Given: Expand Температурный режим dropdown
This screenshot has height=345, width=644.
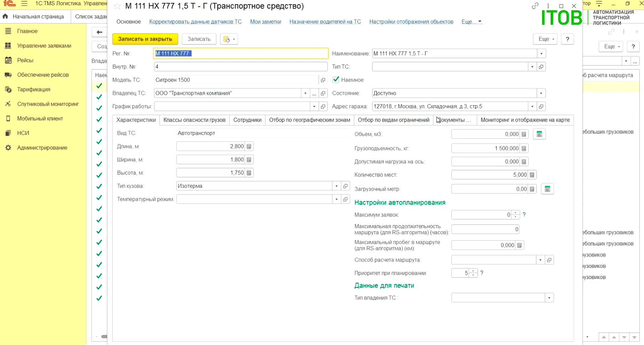Looking at the screenshot, I should click(337, 199).
